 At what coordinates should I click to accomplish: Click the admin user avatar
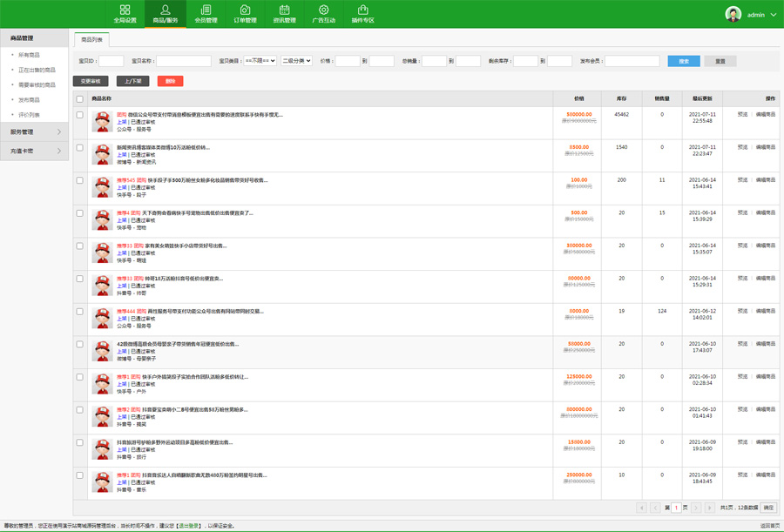point(733,15)
